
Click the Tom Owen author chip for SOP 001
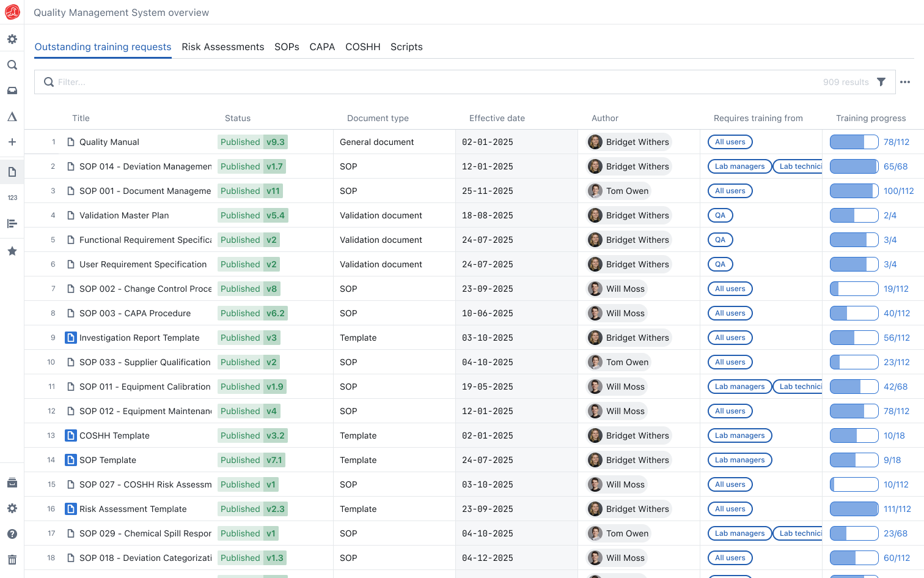[x=618, y=191]
